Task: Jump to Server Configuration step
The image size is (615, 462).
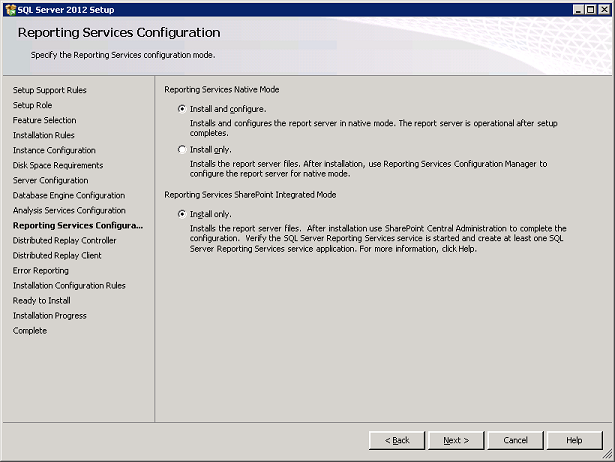Action: point(50,180)
